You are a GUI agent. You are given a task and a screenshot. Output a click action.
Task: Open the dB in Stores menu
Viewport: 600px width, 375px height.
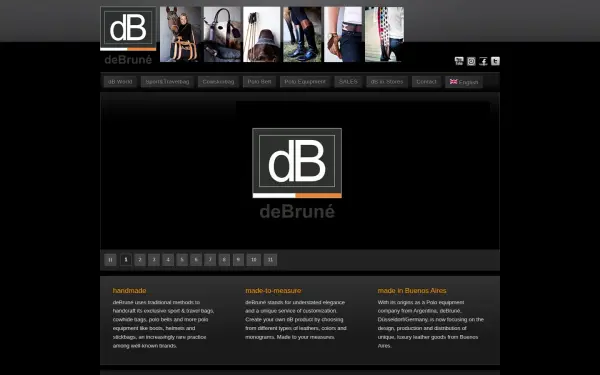387,82
